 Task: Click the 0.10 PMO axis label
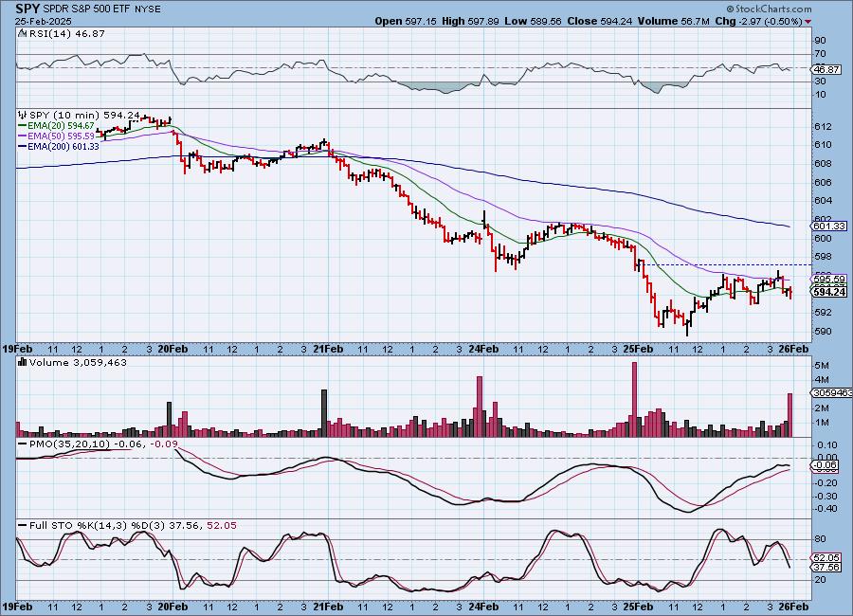tap(826, 445)
